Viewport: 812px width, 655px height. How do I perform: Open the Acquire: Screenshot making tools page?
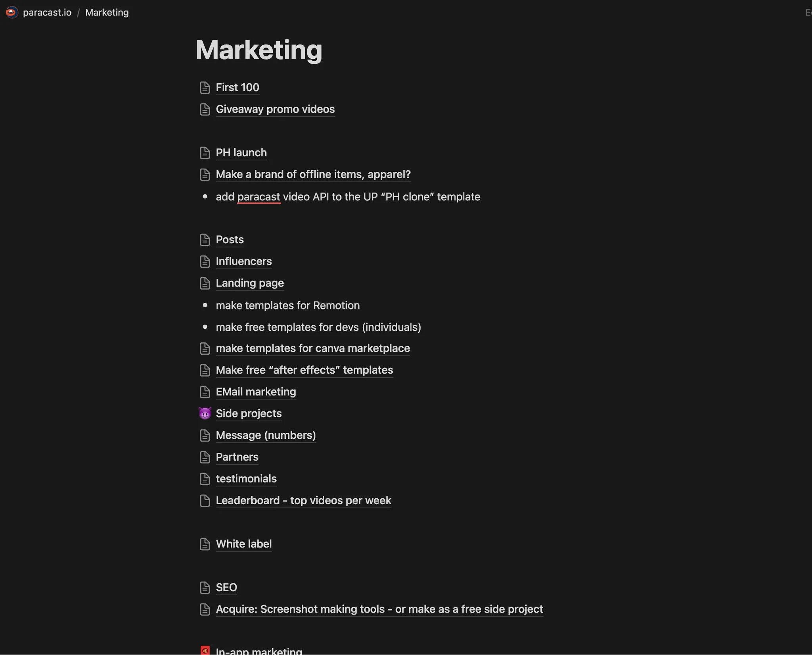tap(379, 609)
